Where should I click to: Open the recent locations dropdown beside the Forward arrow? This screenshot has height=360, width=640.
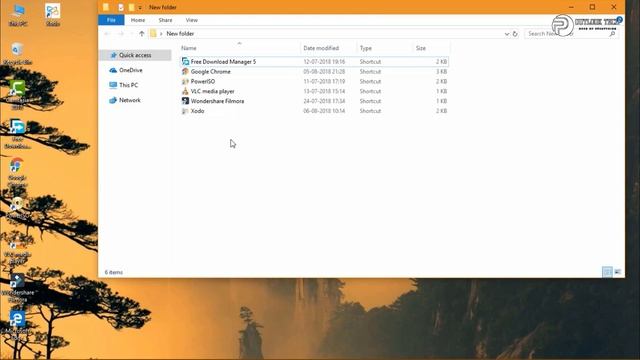click(131, 34)
